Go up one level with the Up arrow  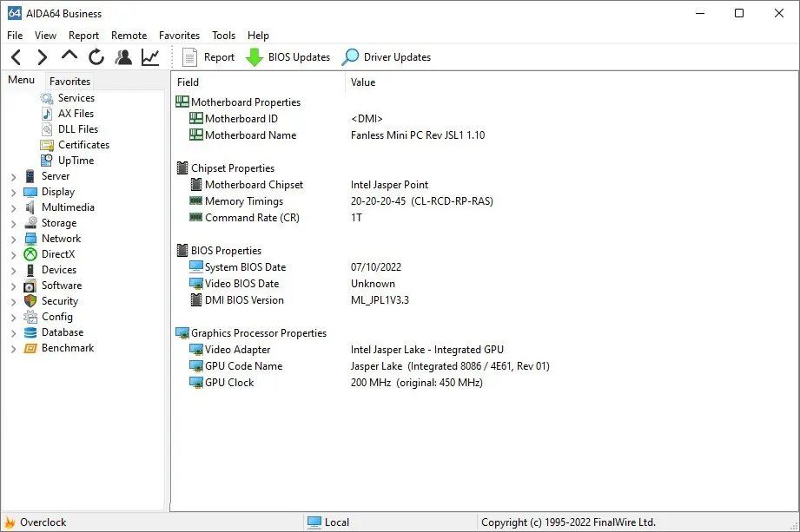[x=69, y=57]
